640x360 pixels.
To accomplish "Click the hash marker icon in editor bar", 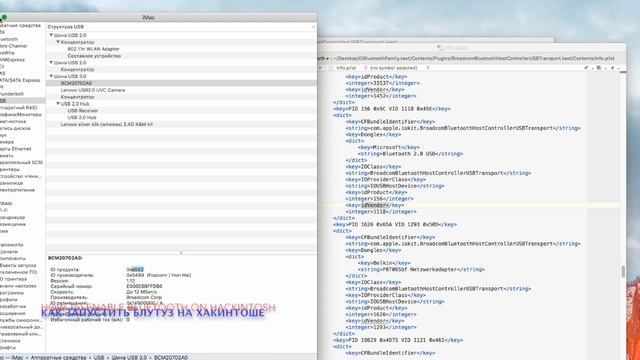I will [x=612, y=68].
